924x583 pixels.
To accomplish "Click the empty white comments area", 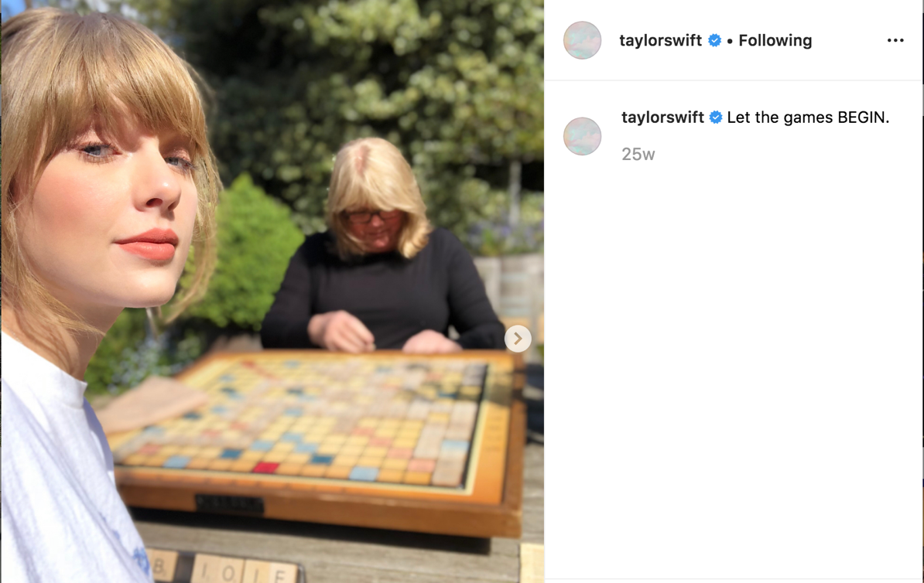I will (734, 371).
